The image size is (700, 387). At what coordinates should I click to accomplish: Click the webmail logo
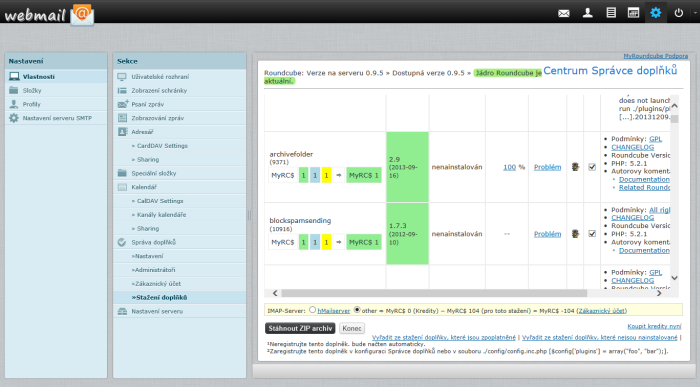tap(49, 15)
